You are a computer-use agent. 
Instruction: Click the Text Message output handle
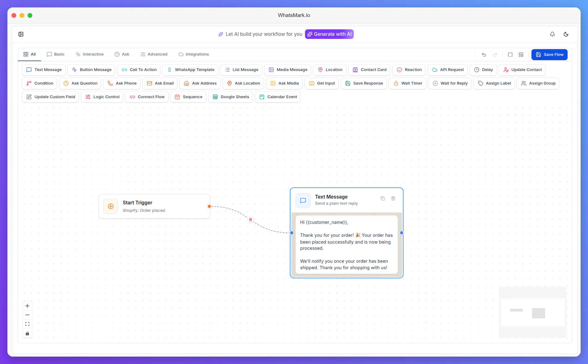[x=402, y=233]
